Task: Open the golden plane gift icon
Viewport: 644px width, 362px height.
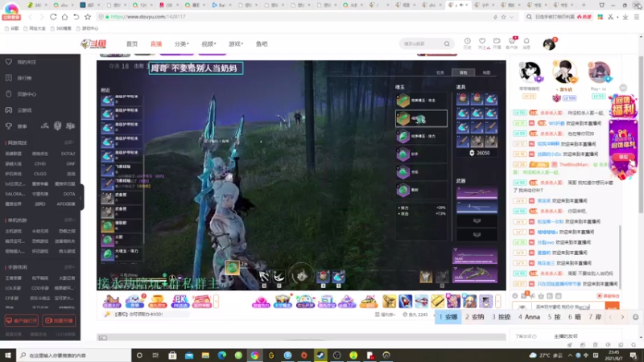Action: [390, 302]
